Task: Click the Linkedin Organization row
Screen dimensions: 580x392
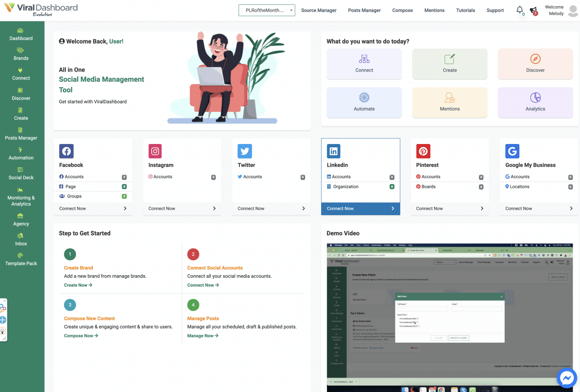Action: tap(360, 187)
